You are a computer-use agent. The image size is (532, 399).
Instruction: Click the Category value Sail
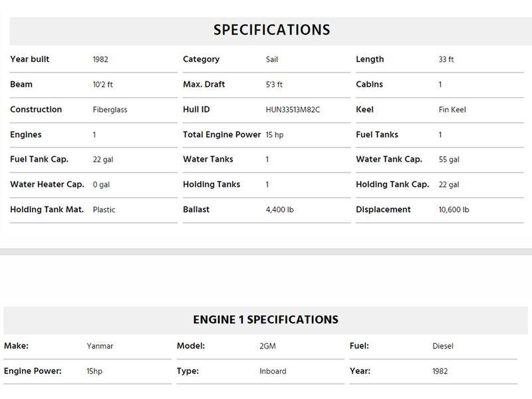pos(272,59)
